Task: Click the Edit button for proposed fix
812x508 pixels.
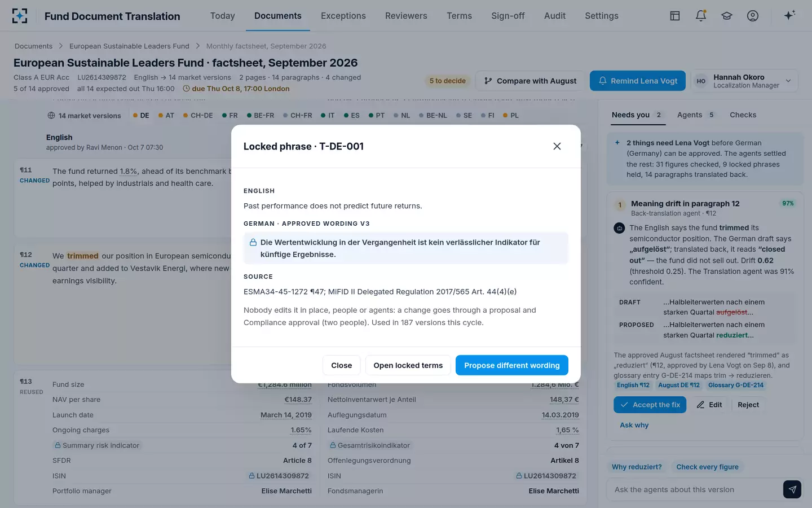Action: tap(709, 405)
